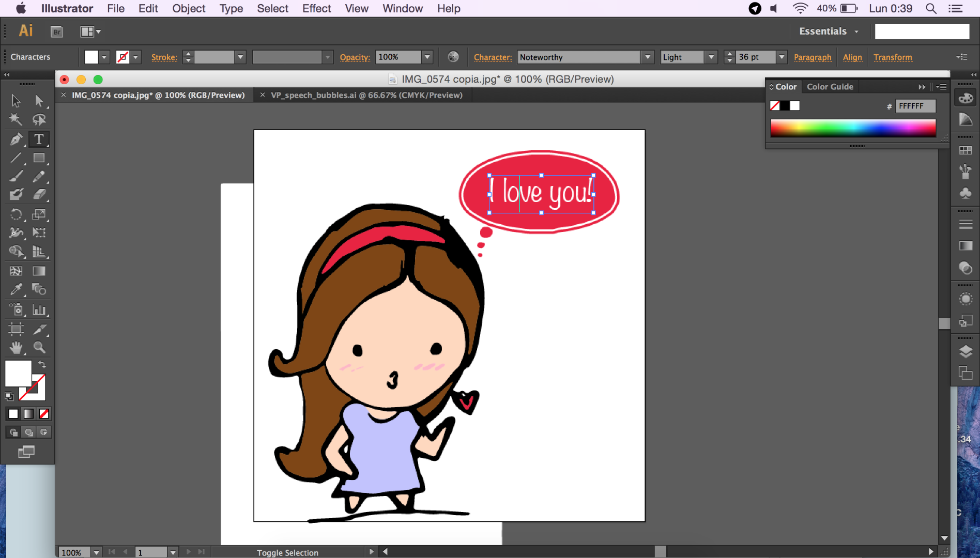Switch to the Color Guide tab
Screen dimensions: 980x558
[x=830, y=87]
